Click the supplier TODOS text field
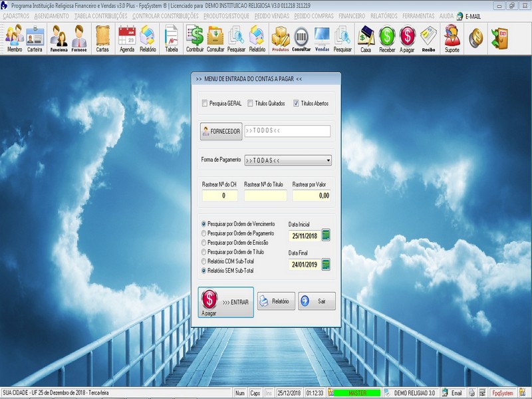 [287, 131]
